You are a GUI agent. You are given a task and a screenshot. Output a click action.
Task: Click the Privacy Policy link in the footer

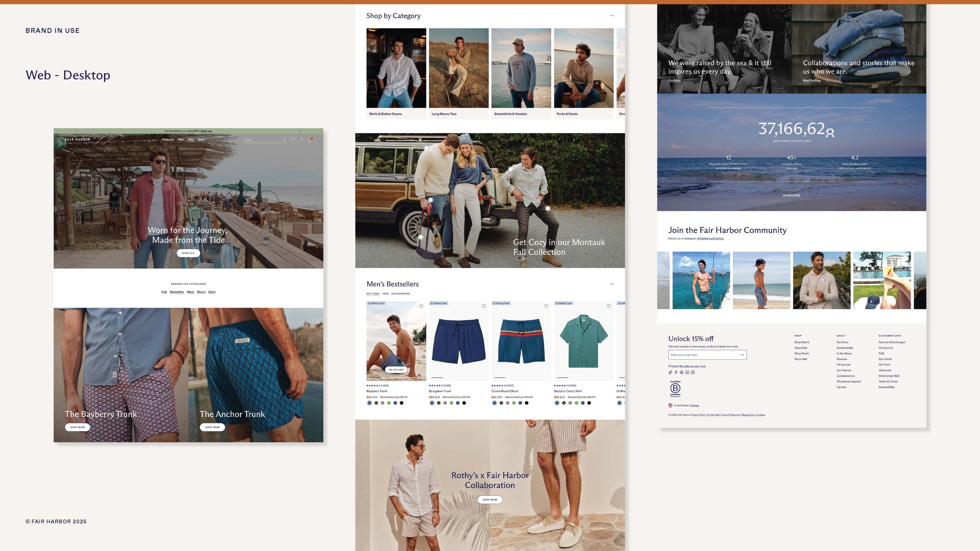[x=698, y=415]
